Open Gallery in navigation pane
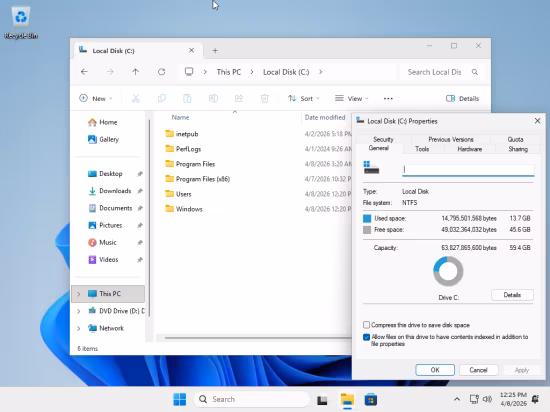 tap(103, 140)
